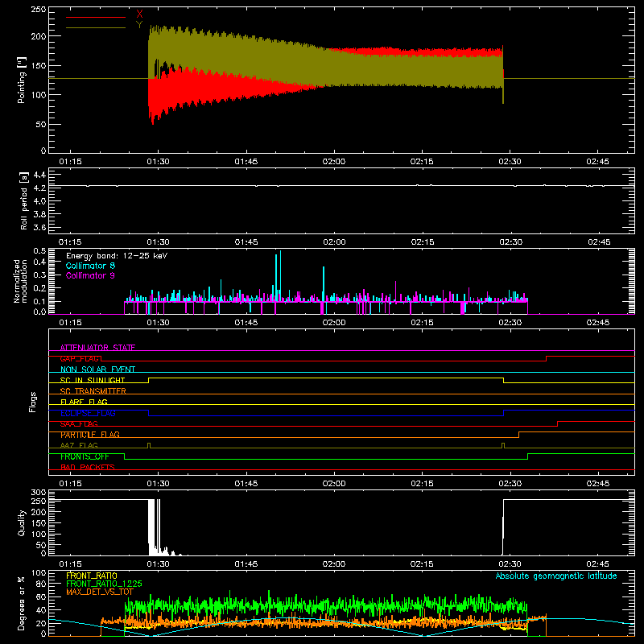This screenshot has height=644, width=644.
Task: Click 02:30 tick label under Quality plot
Action: [x=510, y=564]
